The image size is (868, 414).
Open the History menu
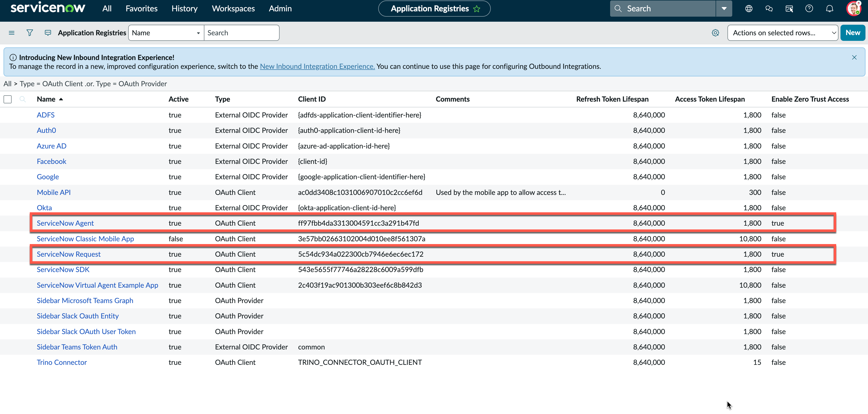tap(184, 8)
